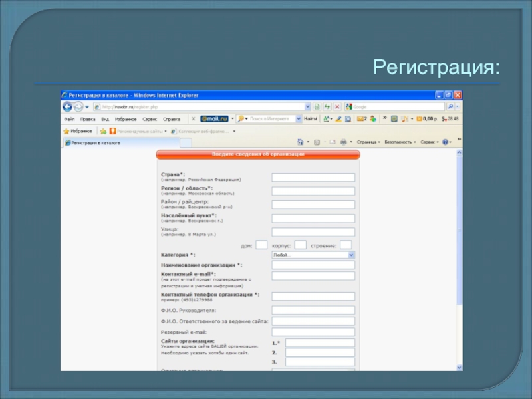The height and width of the screenshot is (399, 532).
Task: Open the Избранное favorites star button
Action: coord(78,131)
